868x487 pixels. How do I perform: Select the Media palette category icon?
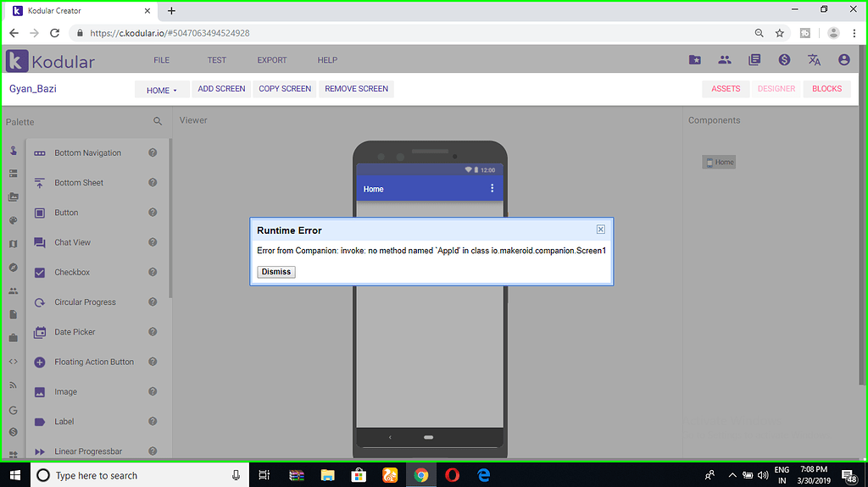tap(14, 197)
